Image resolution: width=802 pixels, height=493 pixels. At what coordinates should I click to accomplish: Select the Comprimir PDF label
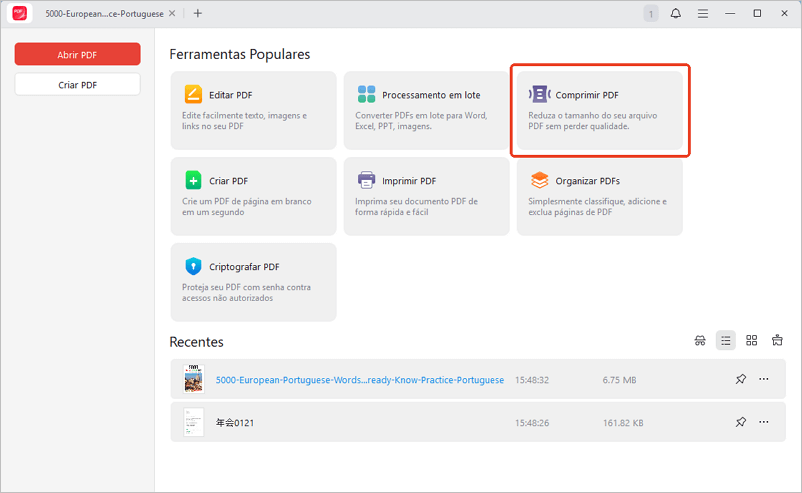(587, 95)
